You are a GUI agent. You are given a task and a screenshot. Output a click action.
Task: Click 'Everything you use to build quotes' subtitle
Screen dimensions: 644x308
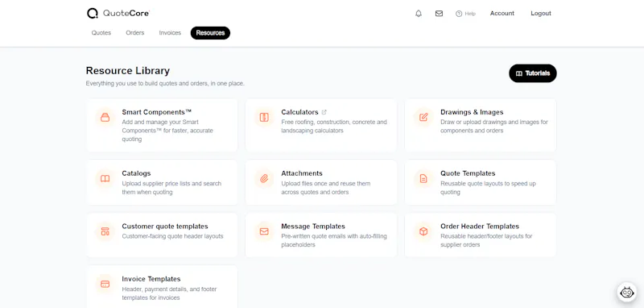coord(165,84)
